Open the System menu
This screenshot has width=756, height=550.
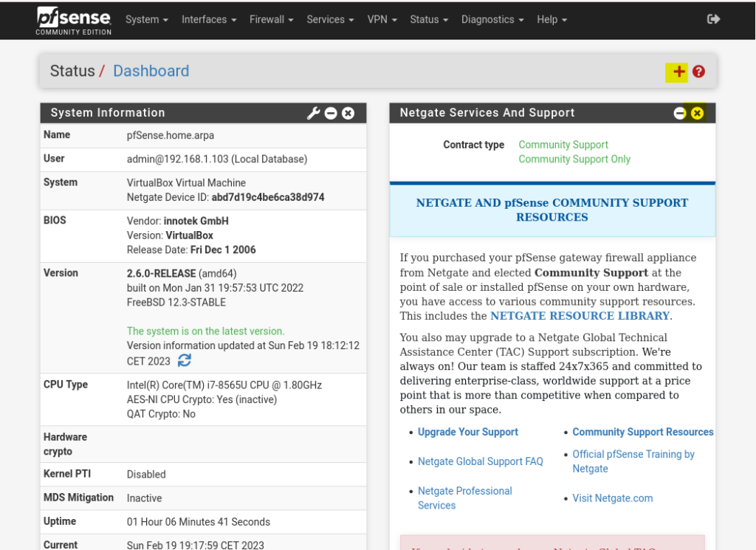click(147, 19)
